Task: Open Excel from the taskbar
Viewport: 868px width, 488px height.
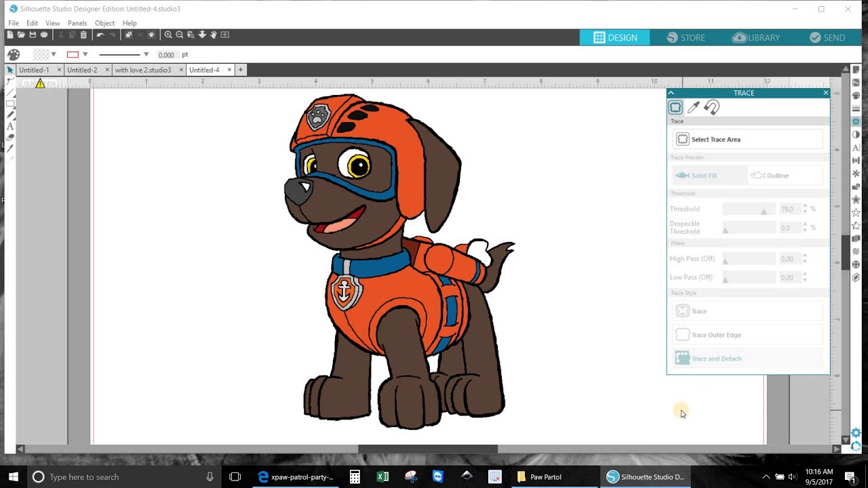Action: (382, 477)
